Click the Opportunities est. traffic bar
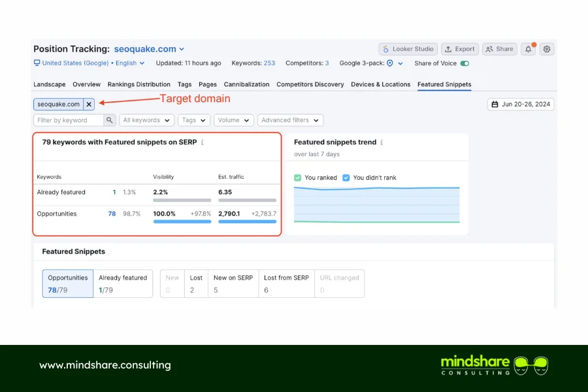Image resolution: width=588 pixels, height=392 pixels. [x=247, y=221]
